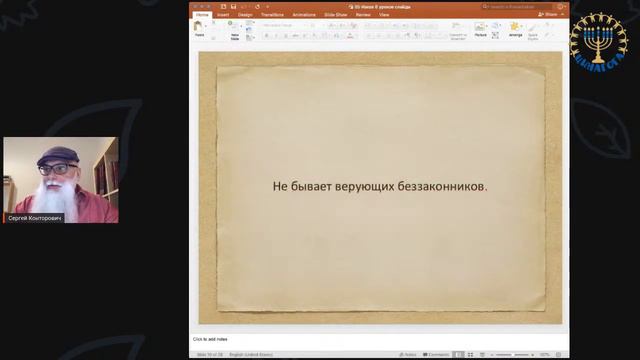Adjust the zoom slider
The image size is (640, 360).
(x=513, y=355)
